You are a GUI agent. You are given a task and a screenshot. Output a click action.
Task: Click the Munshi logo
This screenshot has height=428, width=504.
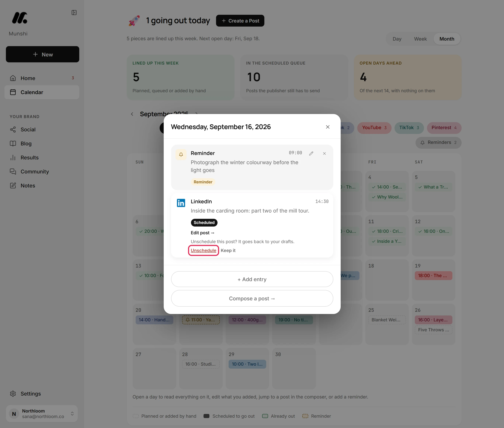[20, 18]
